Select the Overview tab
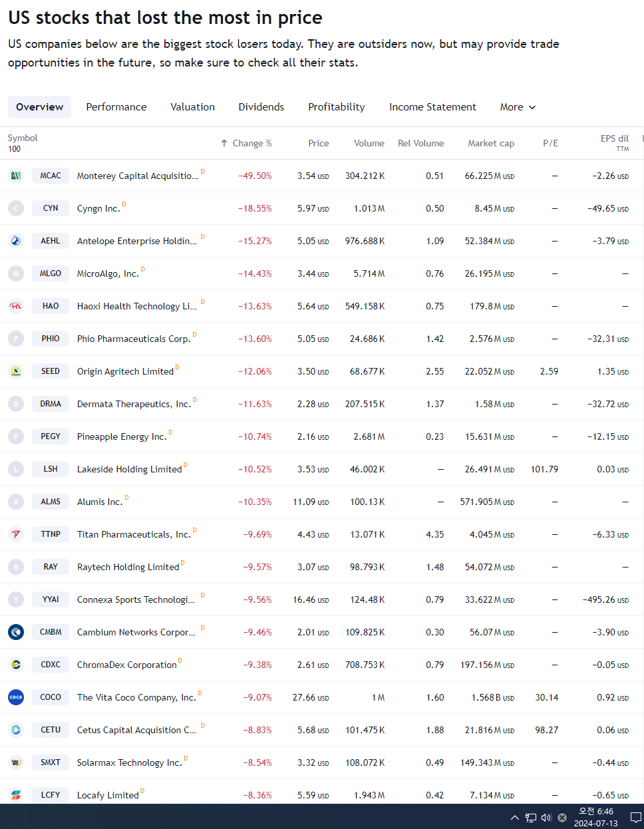 point(40,107)
